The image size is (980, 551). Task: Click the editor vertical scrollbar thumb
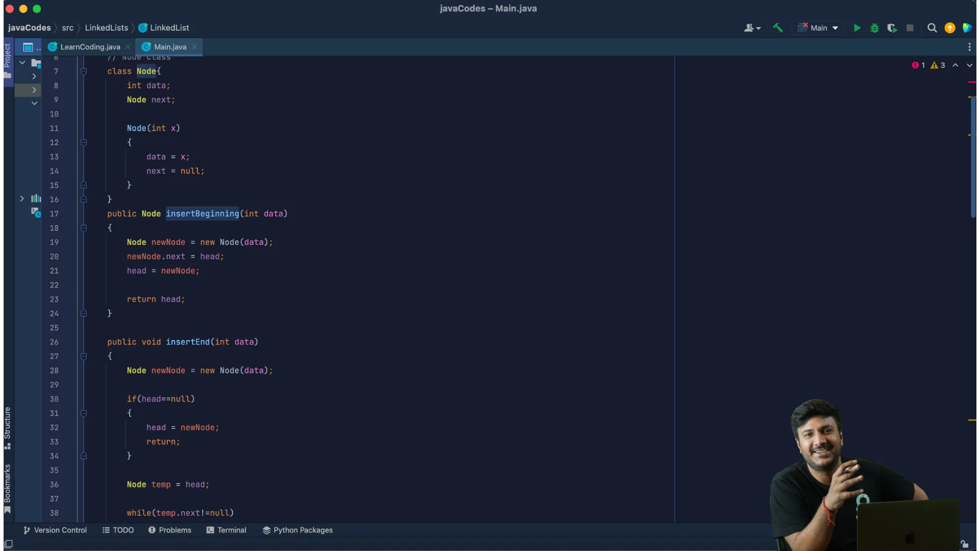pyautogui.click(x=973, y=156)
